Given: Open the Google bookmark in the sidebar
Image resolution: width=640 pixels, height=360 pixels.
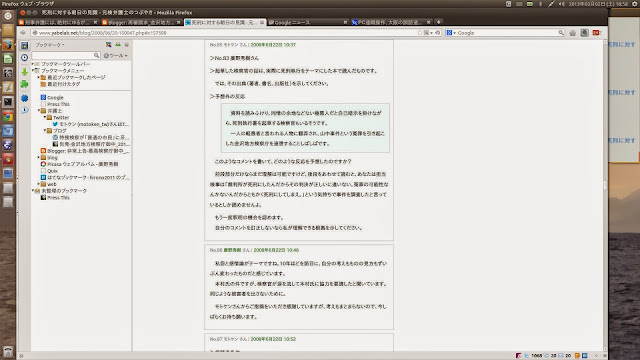Looking at the screenshot, I should (x=52, y=98).
